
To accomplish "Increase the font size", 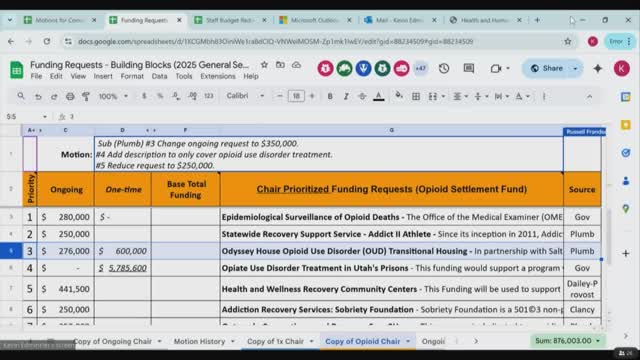I will pyautogui.click(x=312, y=96).
